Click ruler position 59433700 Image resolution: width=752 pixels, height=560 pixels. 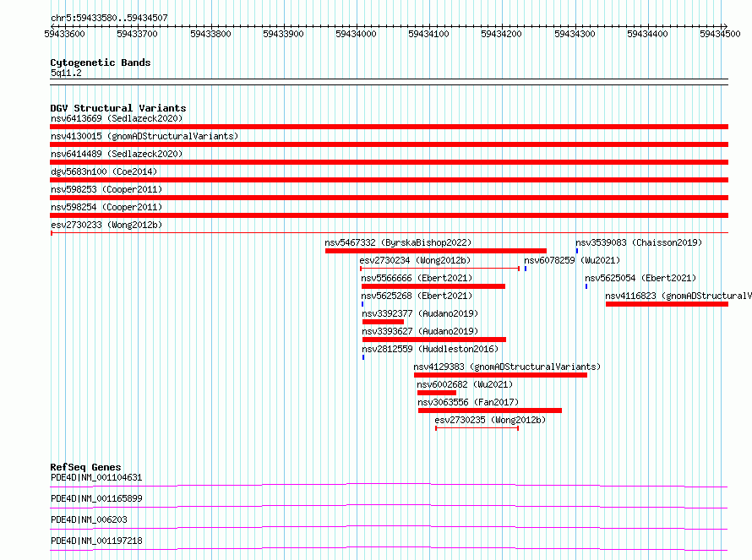click(x=137, y=34)
